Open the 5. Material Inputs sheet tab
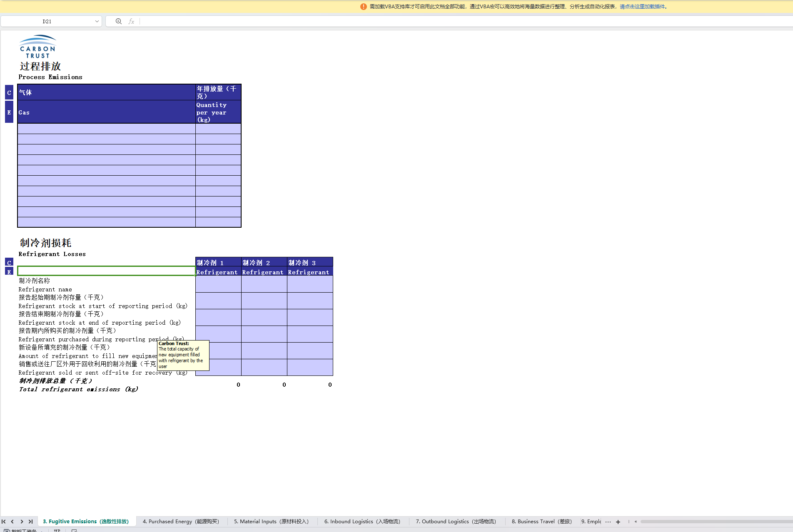The image size is (793, 532). point(271,522)
